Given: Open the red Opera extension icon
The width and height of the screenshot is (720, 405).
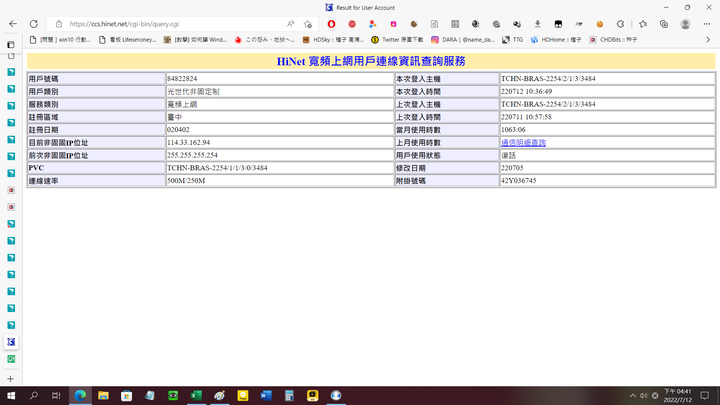Looking at the screenshot, I should (331, 24).
